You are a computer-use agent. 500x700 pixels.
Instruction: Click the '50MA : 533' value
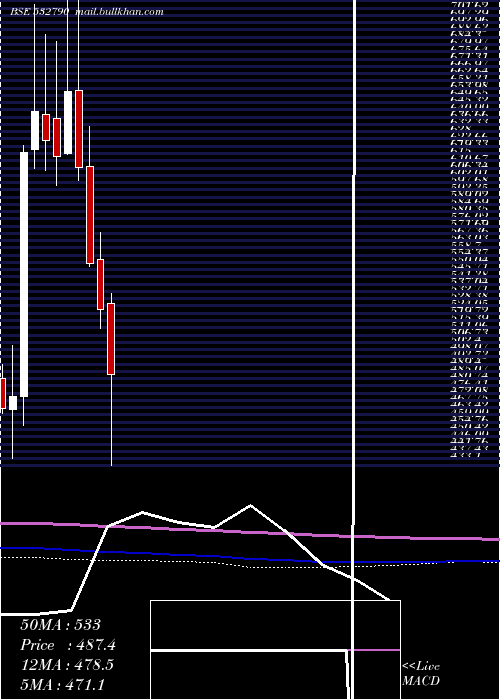coord(61,625)
